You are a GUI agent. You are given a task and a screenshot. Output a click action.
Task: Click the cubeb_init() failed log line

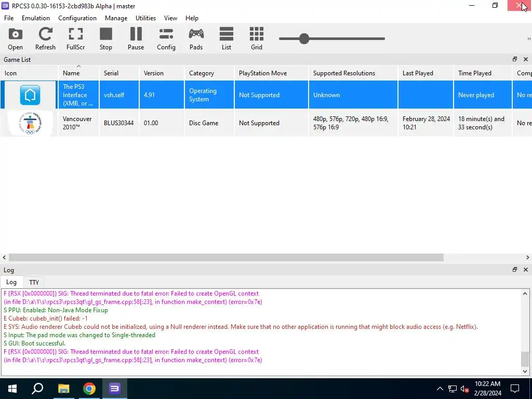coord(46,318)
